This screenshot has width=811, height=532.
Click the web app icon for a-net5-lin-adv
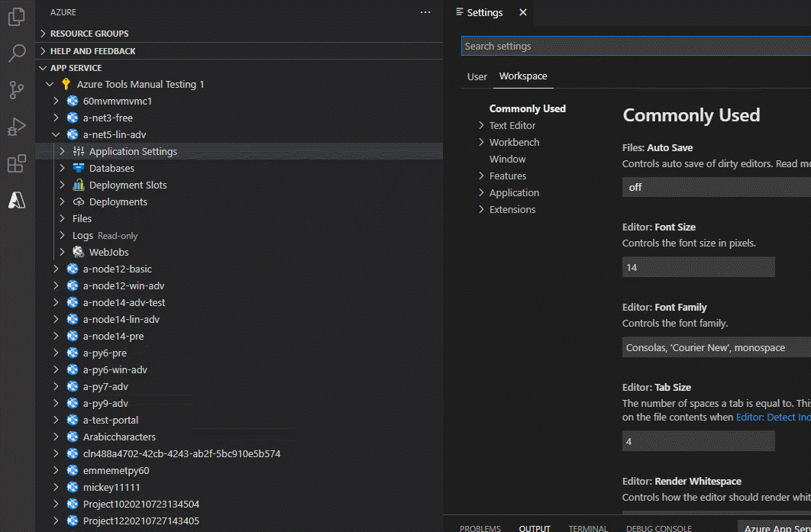coord(73,134)
